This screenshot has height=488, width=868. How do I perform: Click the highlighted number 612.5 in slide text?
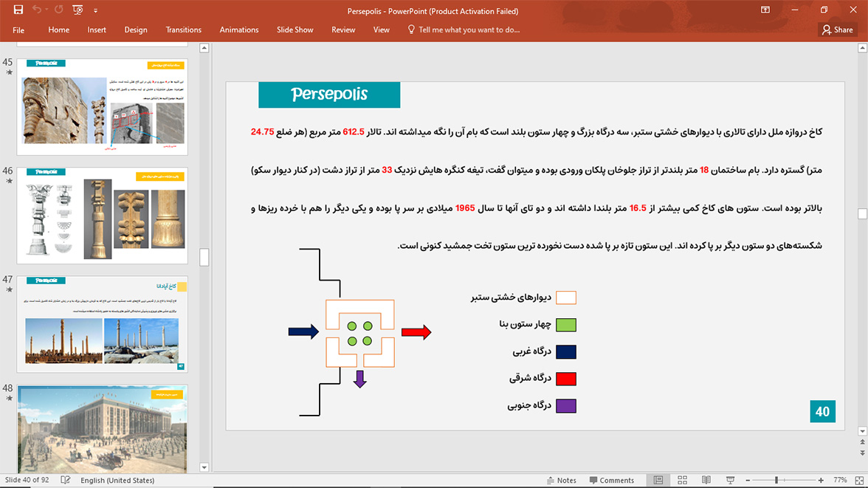(354, 132)
